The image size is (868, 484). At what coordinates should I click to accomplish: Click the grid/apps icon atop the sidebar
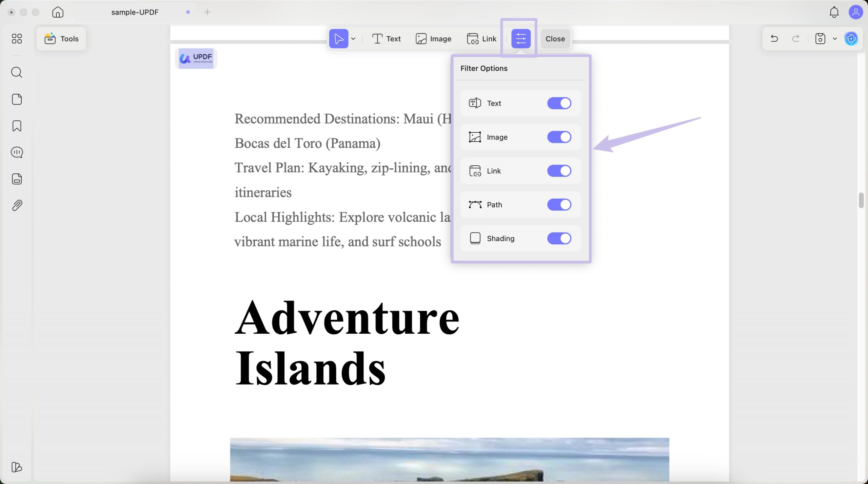[17, 39]
